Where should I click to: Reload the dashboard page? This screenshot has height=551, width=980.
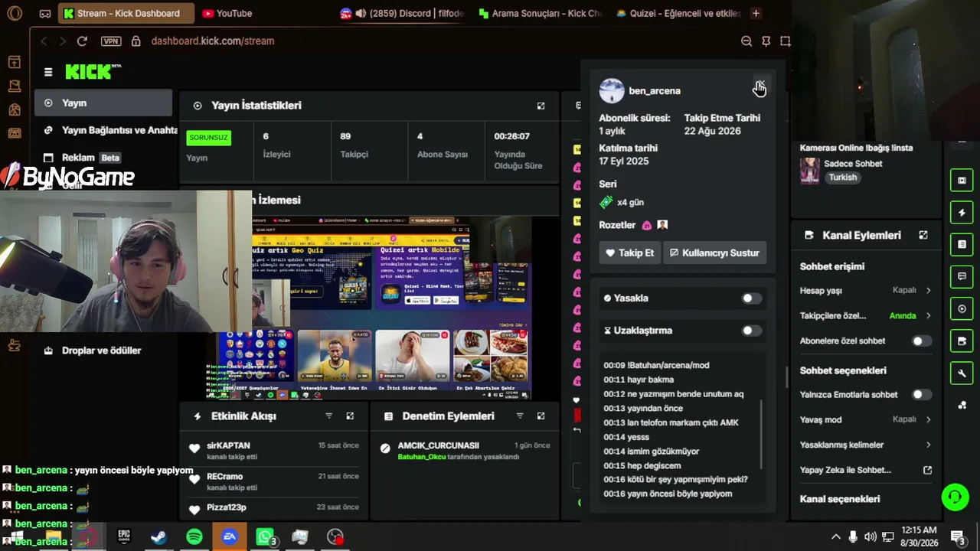point(82,41)
